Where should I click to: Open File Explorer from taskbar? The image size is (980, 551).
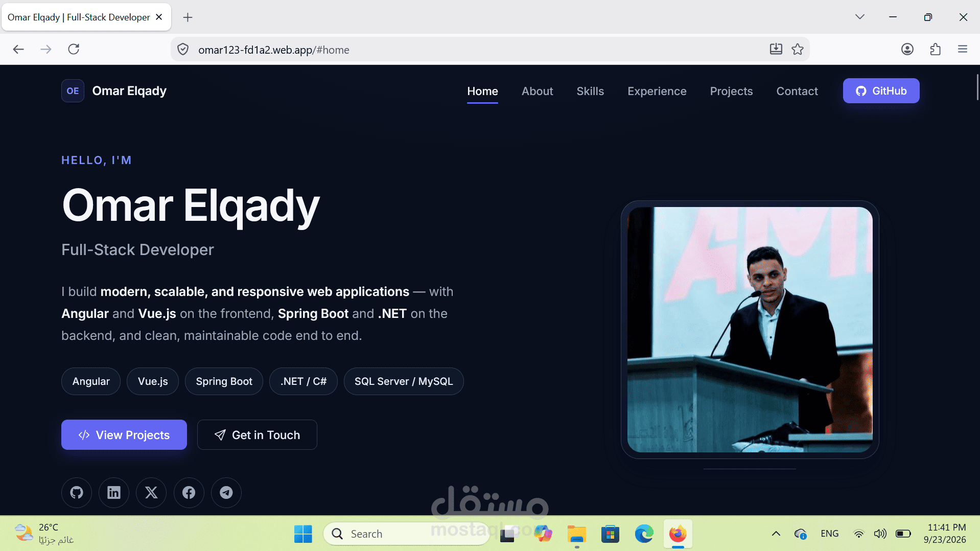tap(576, 534)
